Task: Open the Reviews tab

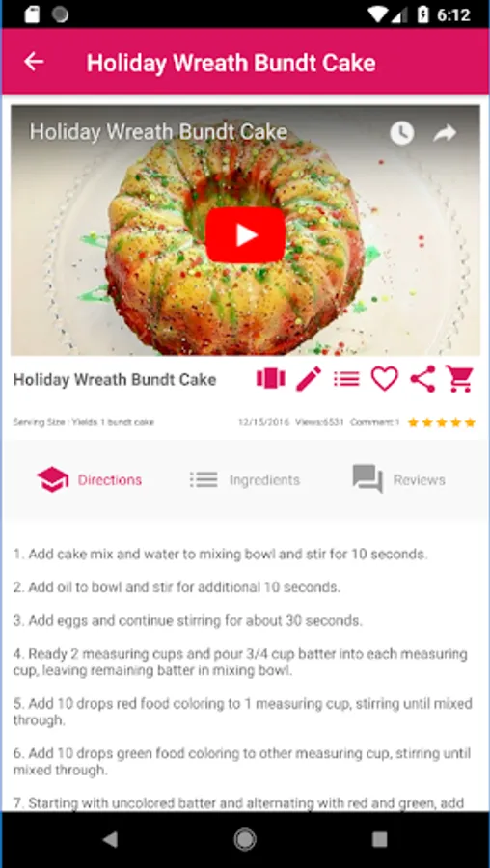Action: tap(398, 479)
